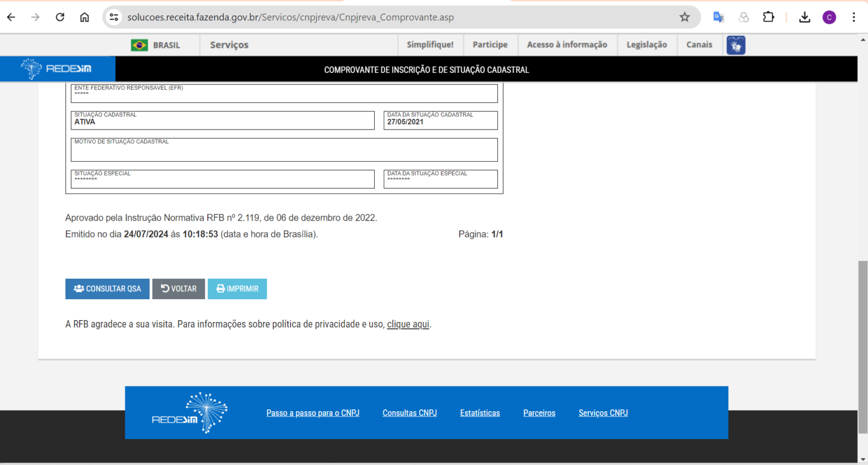Open Google Translate icon in toolbar
This screenshot has height=465, width=868.
718,17
